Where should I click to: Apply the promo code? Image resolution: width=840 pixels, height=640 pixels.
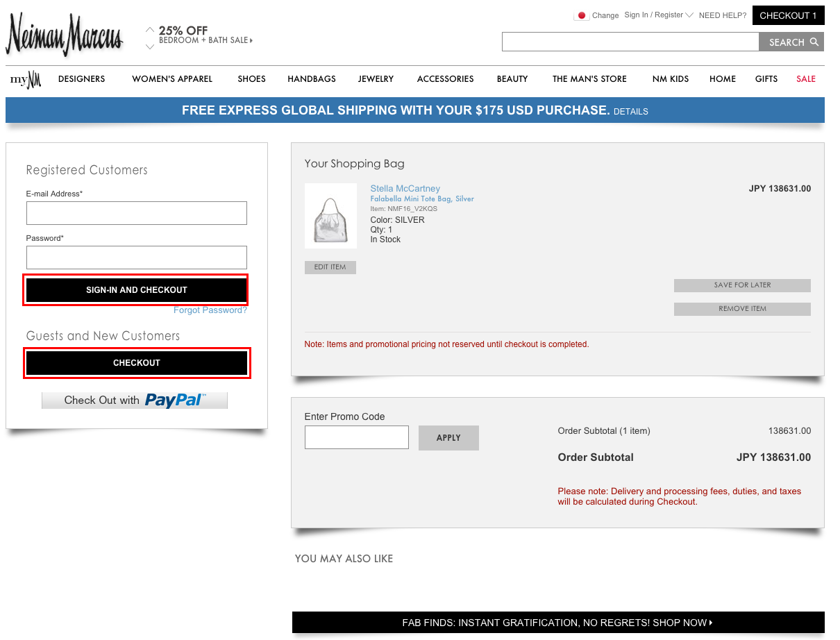[448, 438]
